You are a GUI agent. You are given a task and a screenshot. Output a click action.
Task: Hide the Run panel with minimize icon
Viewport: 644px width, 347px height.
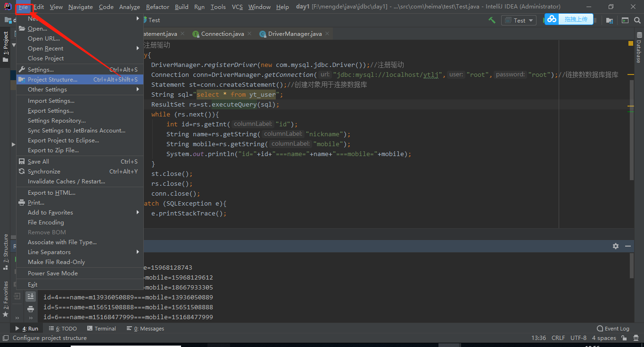tap(628, 246)
